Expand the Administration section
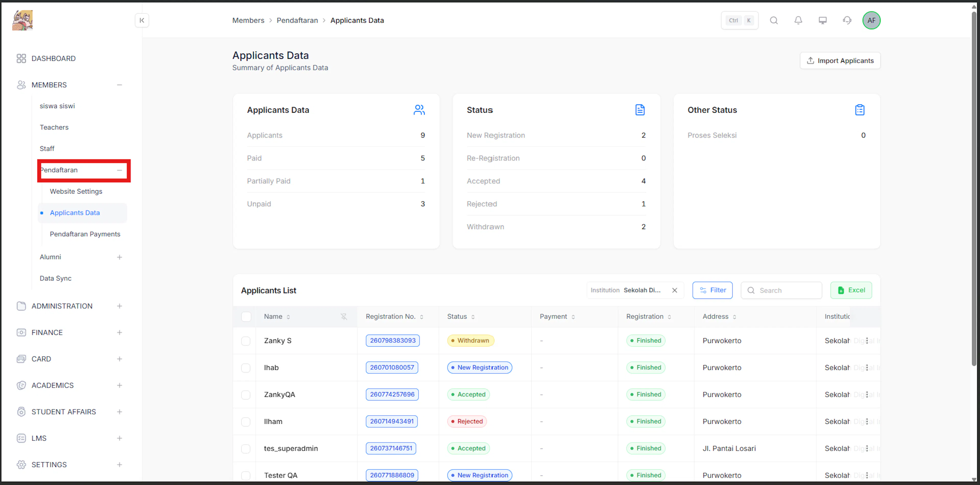This screenshot has width=980, height=485. coord(119,306)
